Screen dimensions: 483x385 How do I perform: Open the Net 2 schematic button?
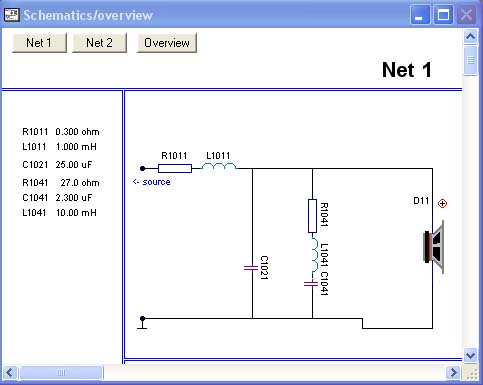[x=99, y=43]
